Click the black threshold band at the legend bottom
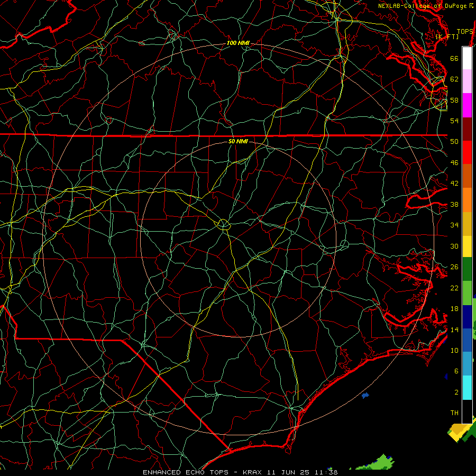476x476 pixels. (x=467, y=411)
